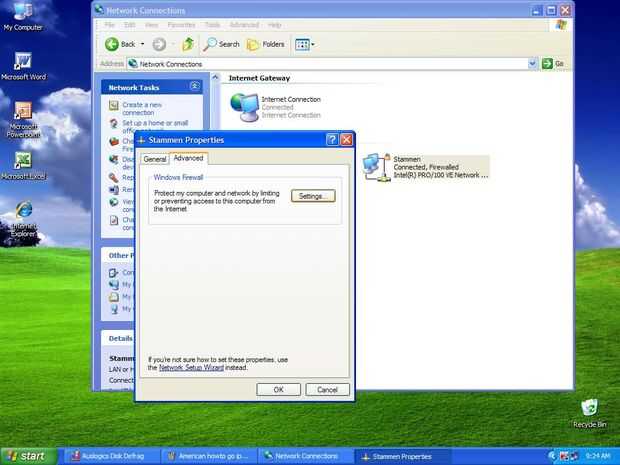
Task: Select the Internet Connection gateway icon
Action: coord(244,107)
